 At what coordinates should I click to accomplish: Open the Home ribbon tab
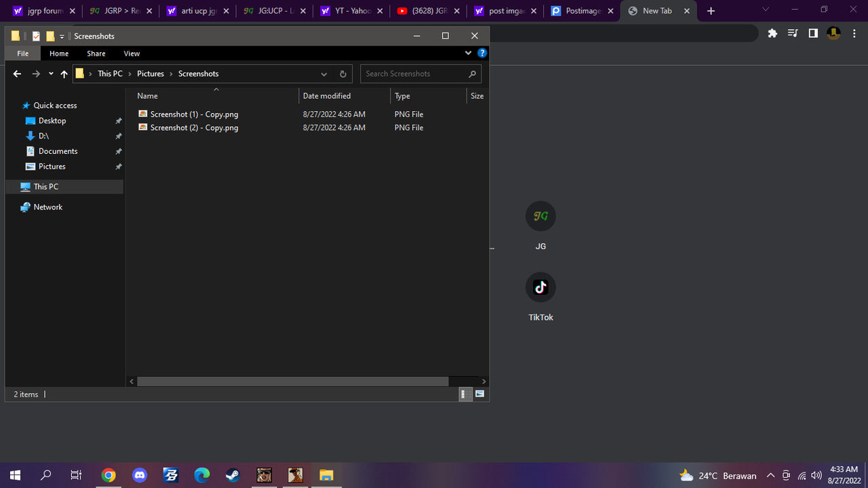[x=59, y=54]
